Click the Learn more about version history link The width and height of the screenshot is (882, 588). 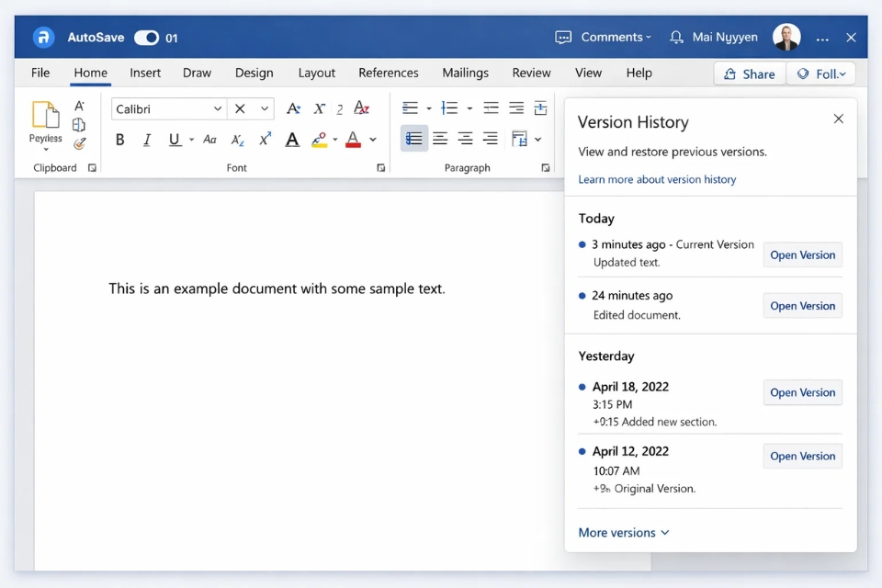(657, 179)
